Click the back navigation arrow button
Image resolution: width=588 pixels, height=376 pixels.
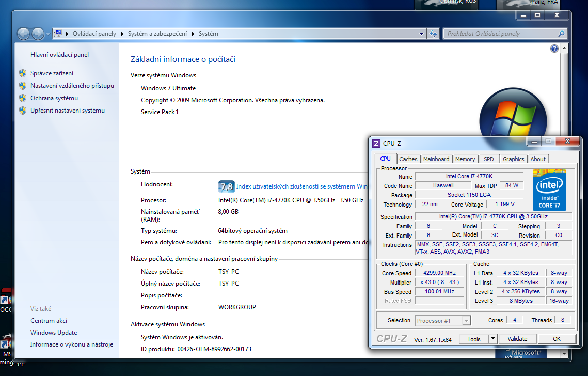pos(24,34)
